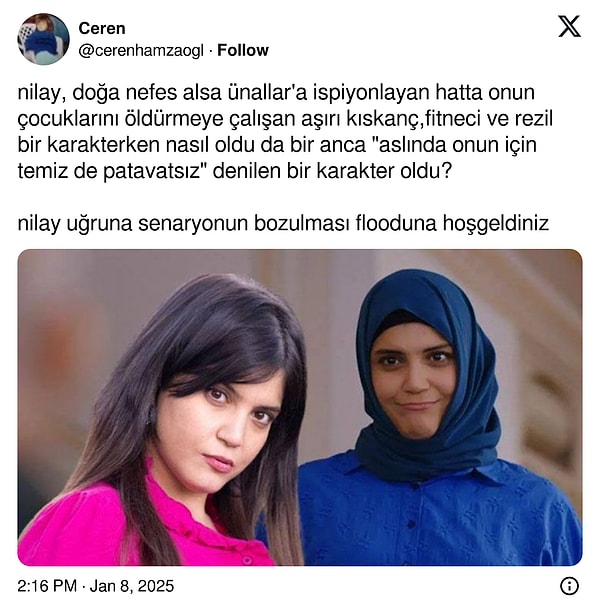Click the tweet info icon
600x616 pixels.
569,587
